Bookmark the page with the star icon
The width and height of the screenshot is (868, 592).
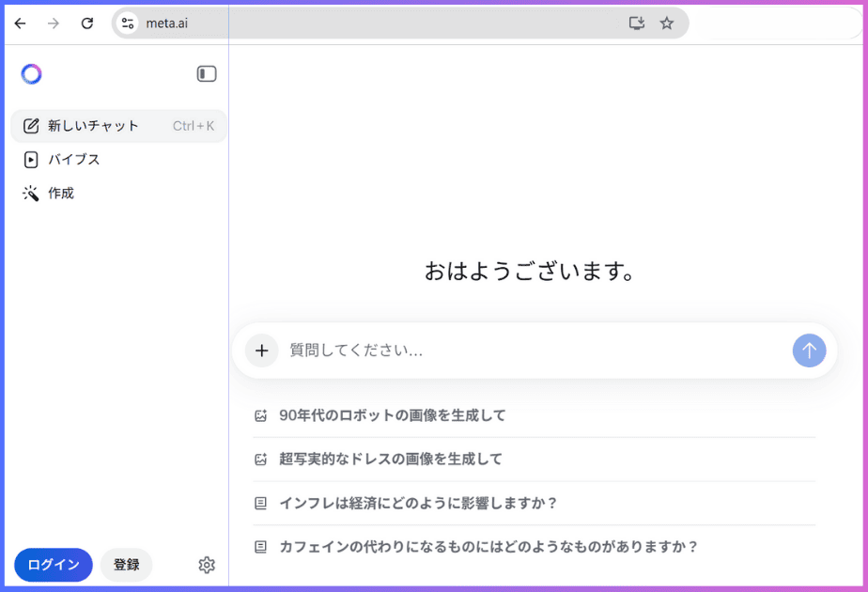667,23
